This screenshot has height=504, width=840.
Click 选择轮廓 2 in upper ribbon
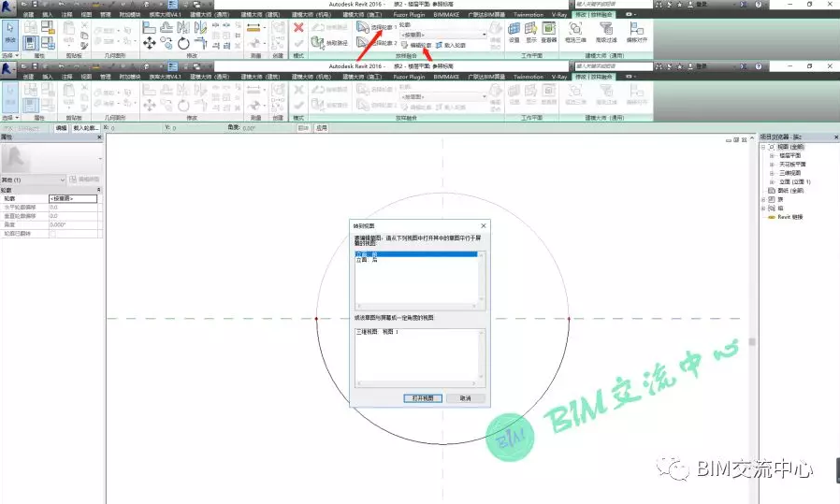pyautogui.click(x=377, y=42)
